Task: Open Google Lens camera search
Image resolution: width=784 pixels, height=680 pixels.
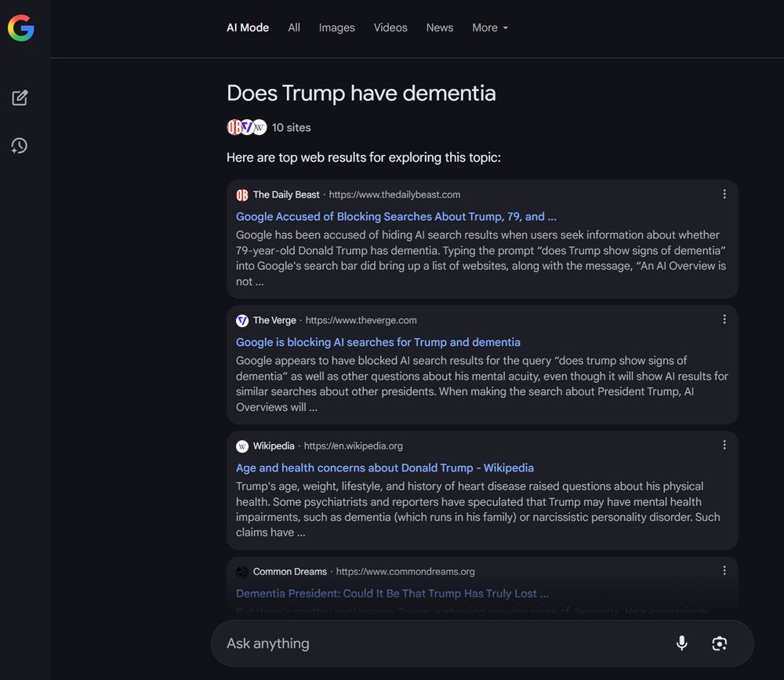Action: pos(719,642)
